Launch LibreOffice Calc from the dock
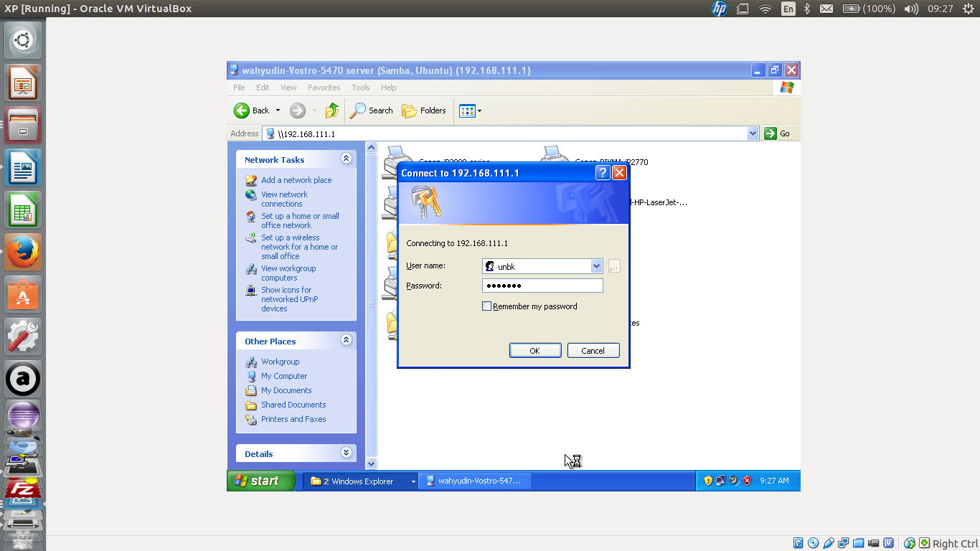 (23, 210)
